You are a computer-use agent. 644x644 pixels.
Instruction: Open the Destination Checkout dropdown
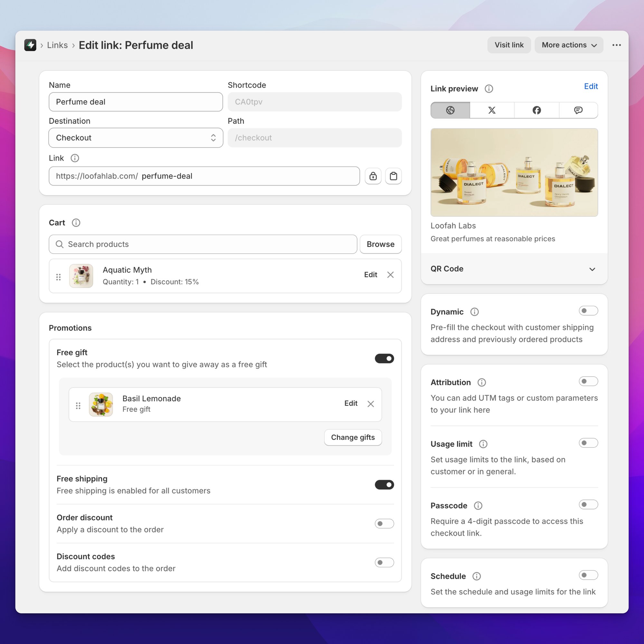click(136, 138)
